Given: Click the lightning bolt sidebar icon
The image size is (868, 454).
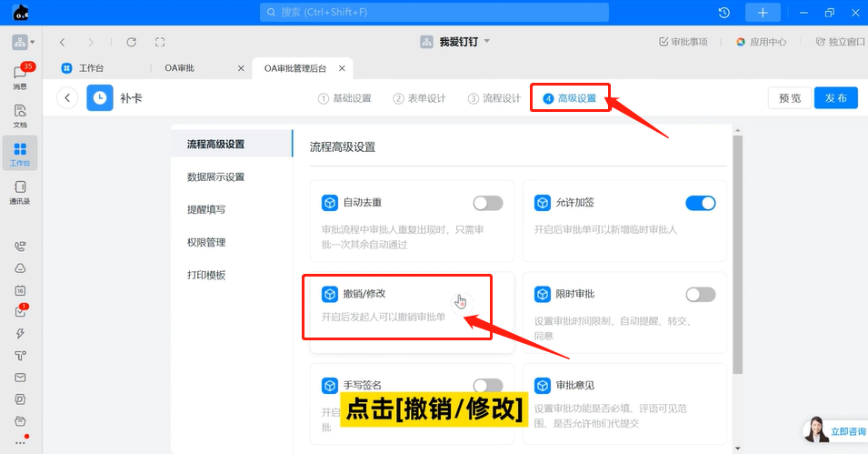Looking at the screenshot, I should tap(20, 333).
